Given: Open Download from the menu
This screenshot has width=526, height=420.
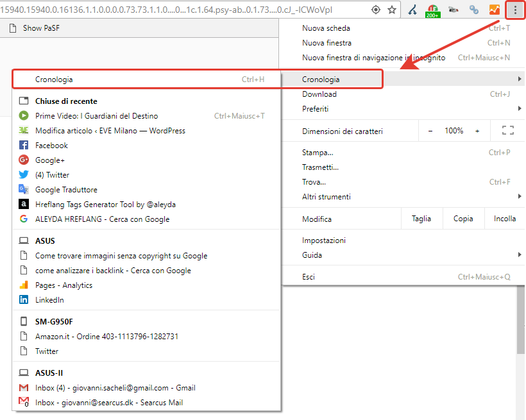Looking at the screenshot, I should 403,94.
